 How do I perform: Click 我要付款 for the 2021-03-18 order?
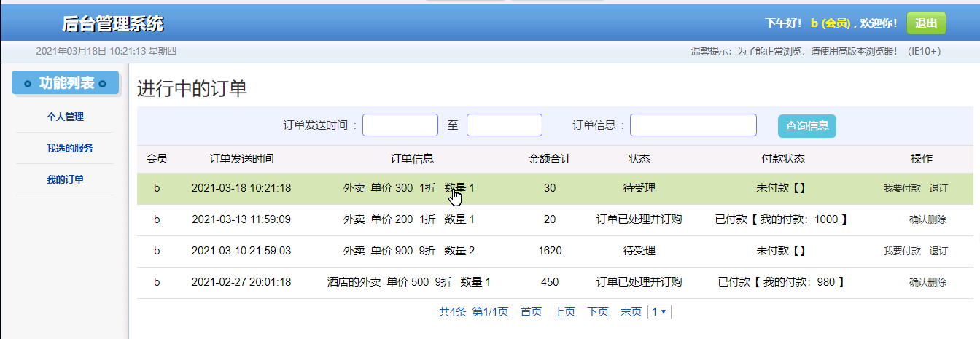tap(902, 188)
